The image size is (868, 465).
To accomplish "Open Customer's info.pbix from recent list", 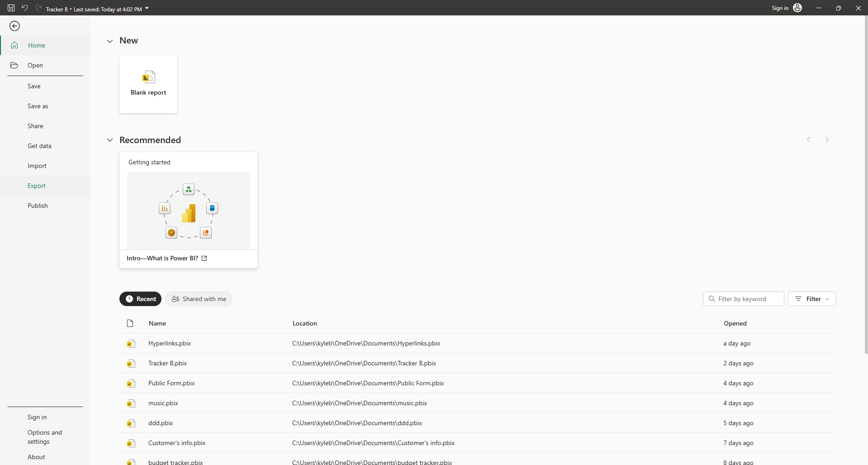I will [177, 443].
